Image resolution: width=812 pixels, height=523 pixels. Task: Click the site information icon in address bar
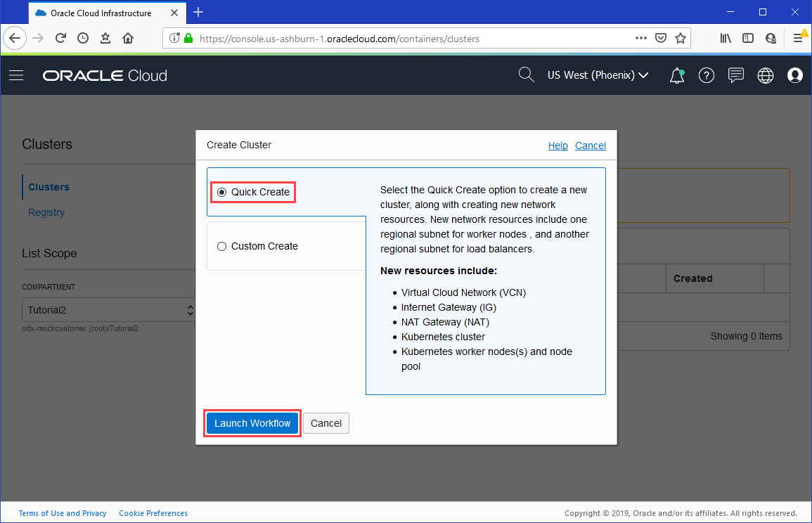point(174,39)
